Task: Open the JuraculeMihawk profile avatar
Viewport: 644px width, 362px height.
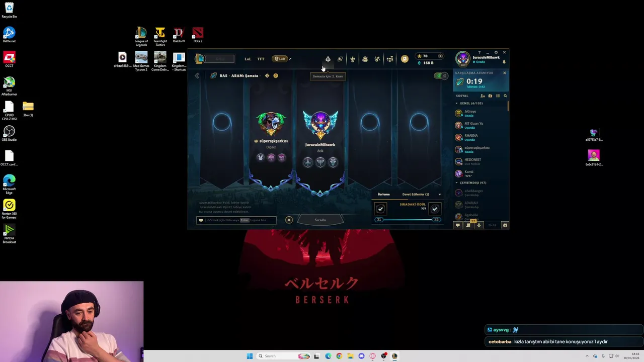Action: pos(462,59)
